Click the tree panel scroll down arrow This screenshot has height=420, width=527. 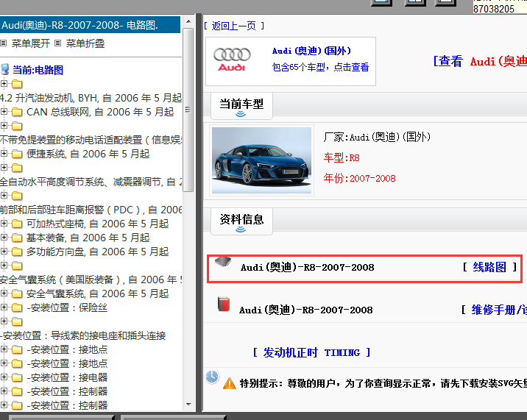[x=188, y=405]
